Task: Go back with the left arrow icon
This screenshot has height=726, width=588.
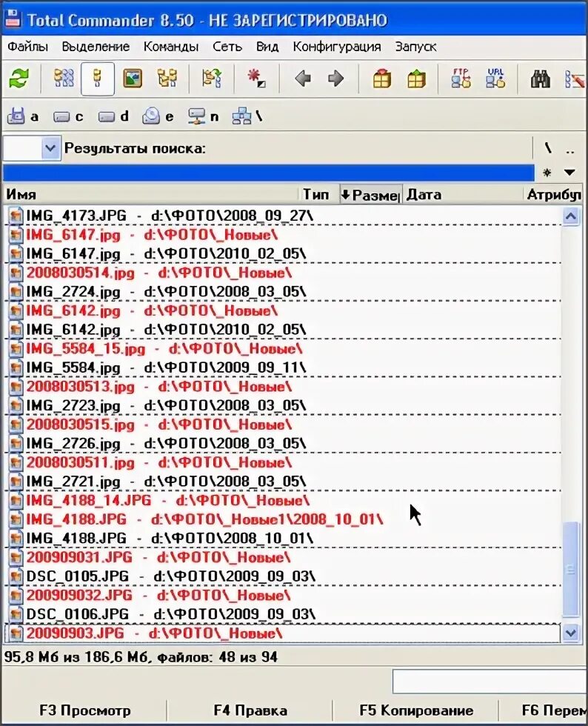Action: click(303, 79)
